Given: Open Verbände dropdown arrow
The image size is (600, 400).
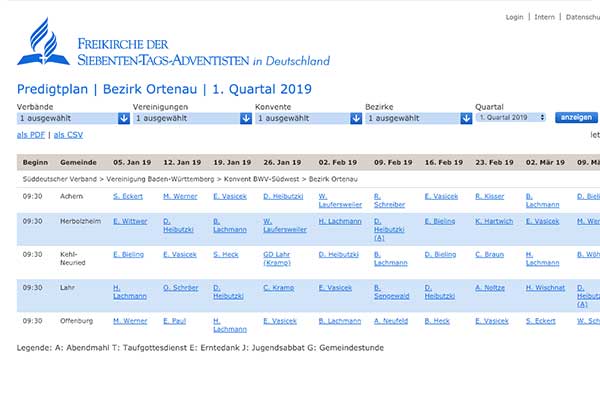Looking at the screenshot, I should click(124, 118).
